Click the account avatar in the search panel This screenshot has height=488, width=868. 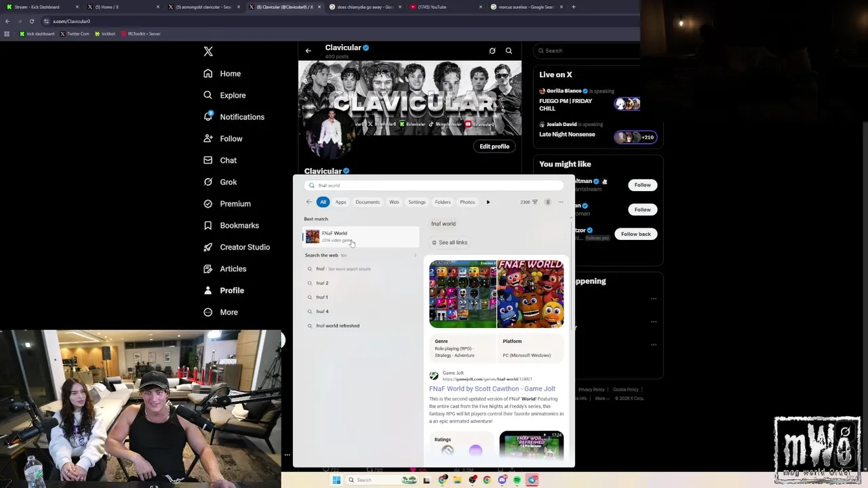point(548,202)
